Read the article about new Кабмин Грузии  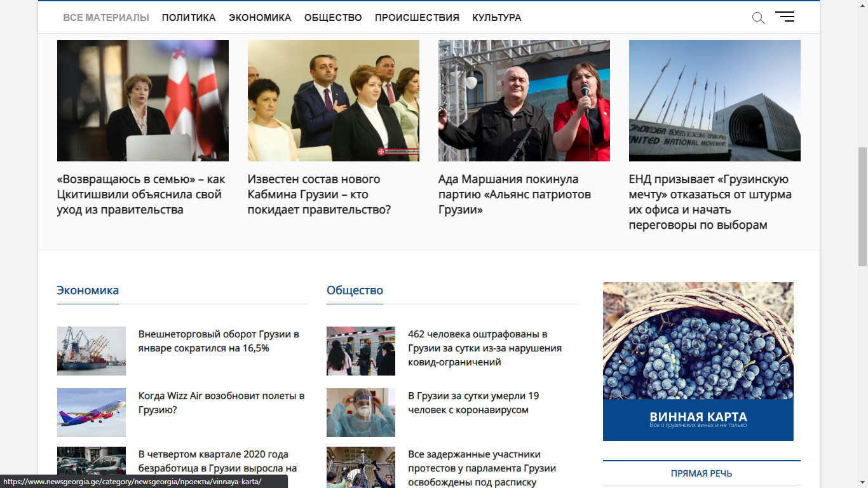tap(319, 194)
